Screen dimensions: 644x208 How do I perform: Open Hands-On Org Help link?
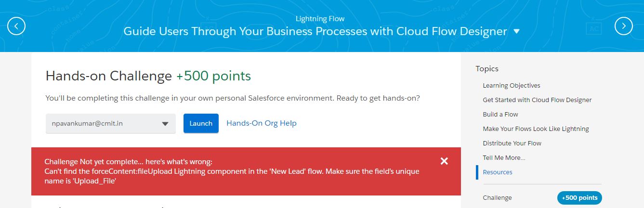pos(262,123)
